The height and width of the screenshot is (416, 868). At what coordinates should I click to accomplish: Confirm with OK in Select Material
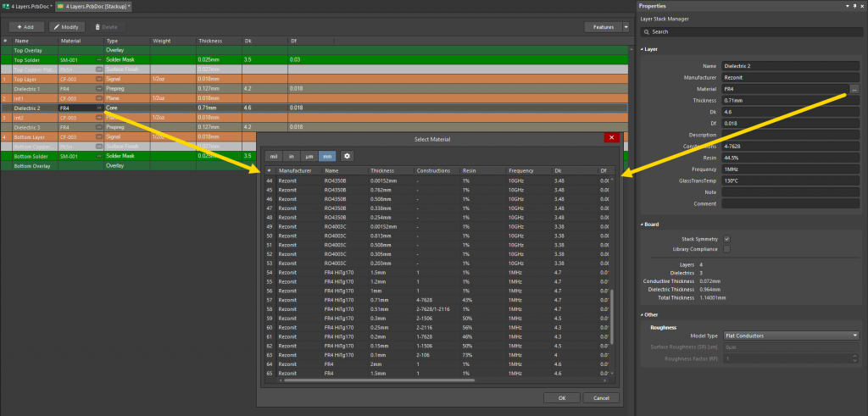click(561, 397)
